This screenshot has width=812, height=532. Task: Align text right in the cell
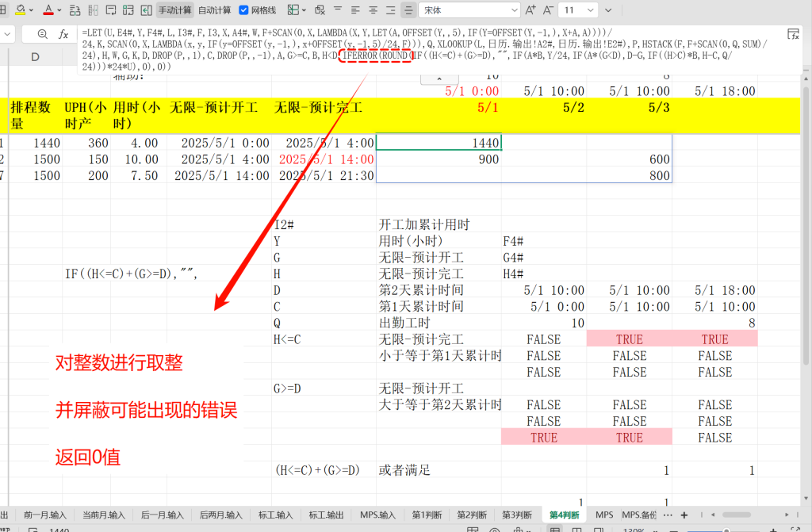coord(390,10)
